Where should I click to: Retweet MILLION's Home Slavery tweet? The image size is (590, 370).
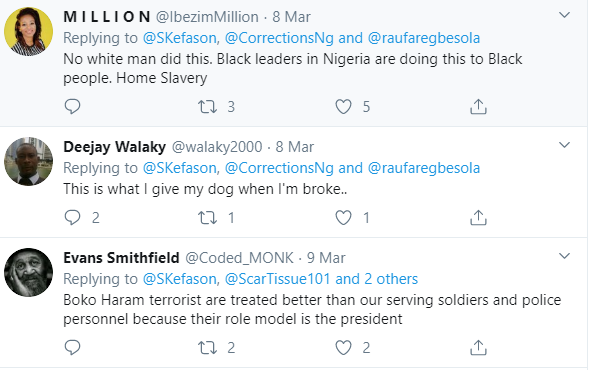208,107
